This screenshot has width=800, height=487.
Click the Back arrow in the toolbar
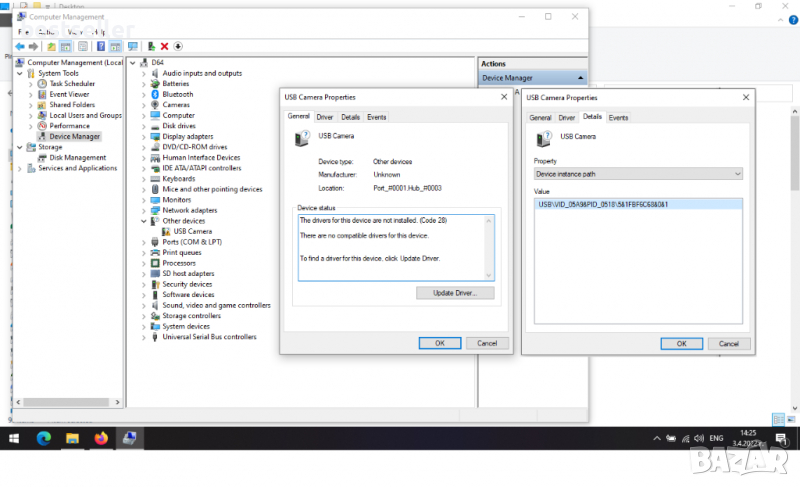coord(20,46)
